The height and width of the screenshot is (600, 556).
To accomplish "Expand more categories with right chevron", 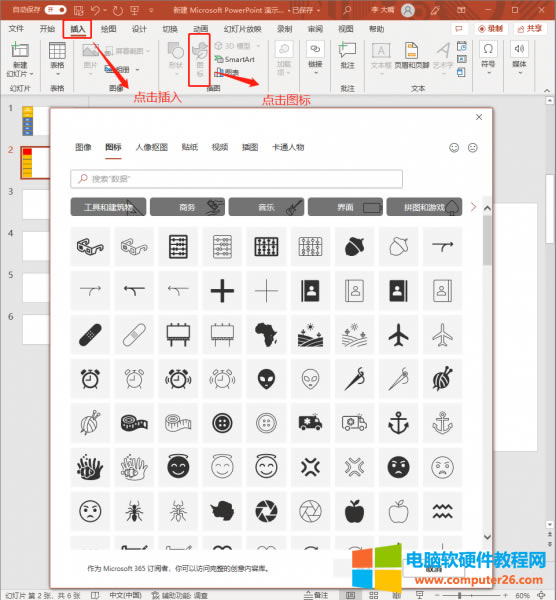I will (x=473, y=207).
